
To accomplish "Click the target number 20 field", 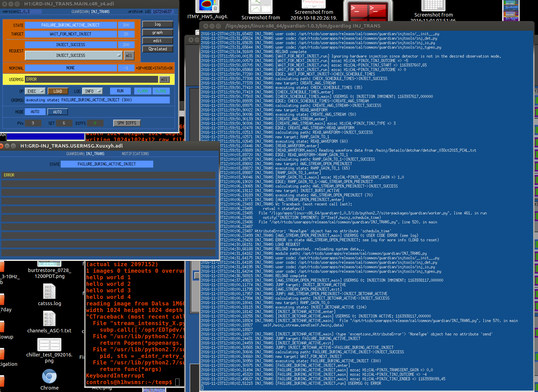I will point(126,34).
